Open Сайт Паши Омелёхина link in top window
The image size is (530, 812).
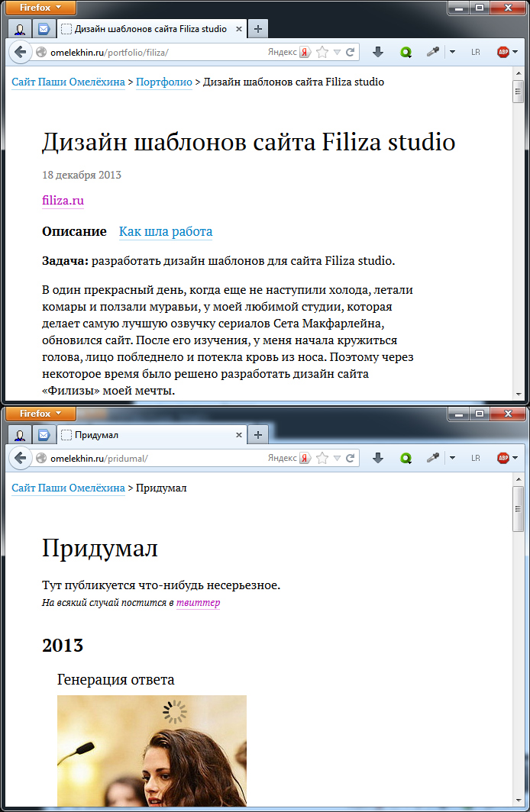pos(69,82)
